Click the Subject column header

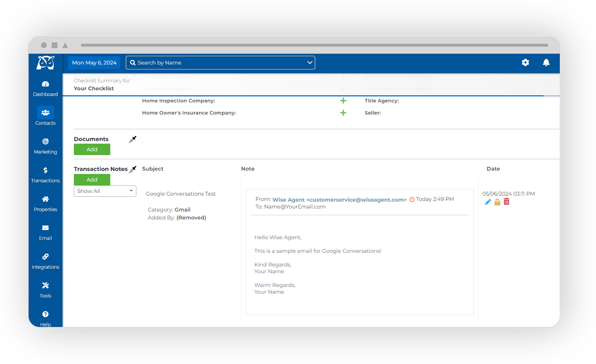(153, 169)
